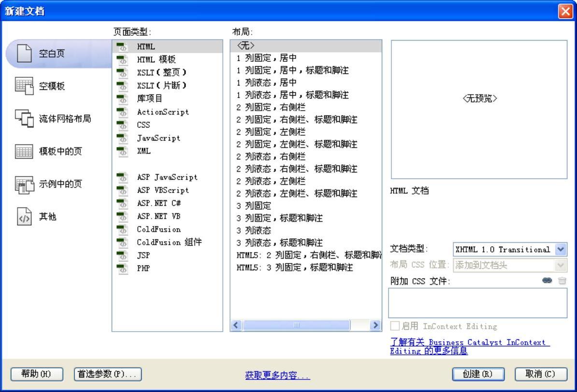
Task: Select layout 1 列液态，居中
Action: point(306,83)
